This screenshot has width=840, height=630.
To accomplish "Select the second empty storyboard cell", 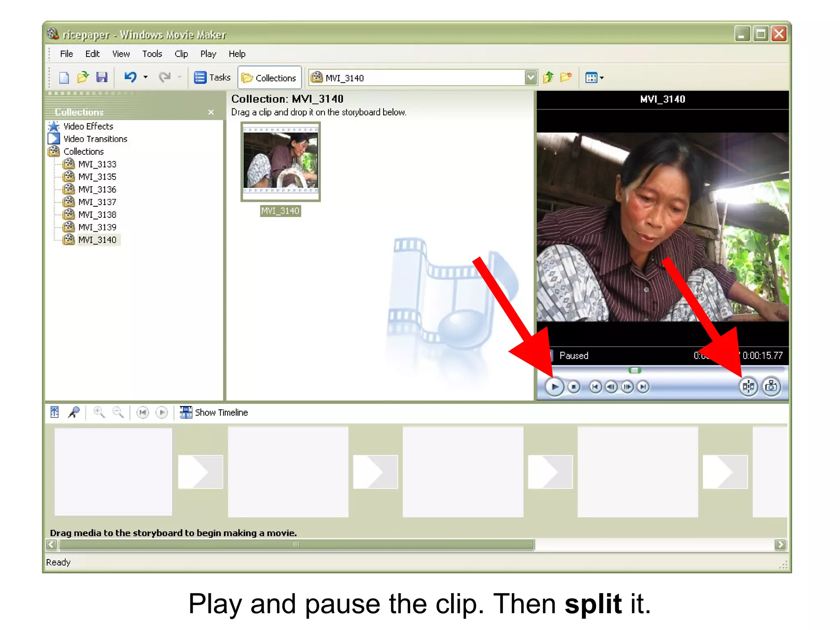I will 288,472.
